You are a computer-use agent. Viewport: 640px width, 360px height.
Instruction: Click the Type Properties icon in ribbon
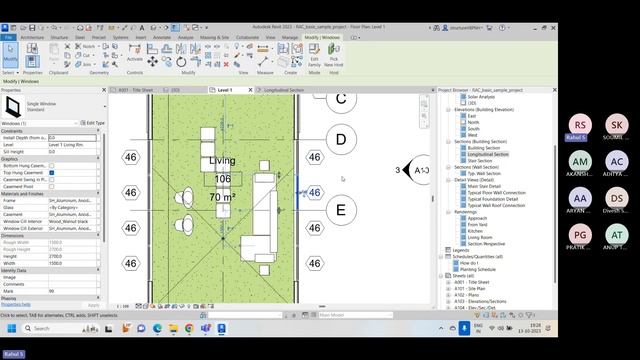click(32, 48)
